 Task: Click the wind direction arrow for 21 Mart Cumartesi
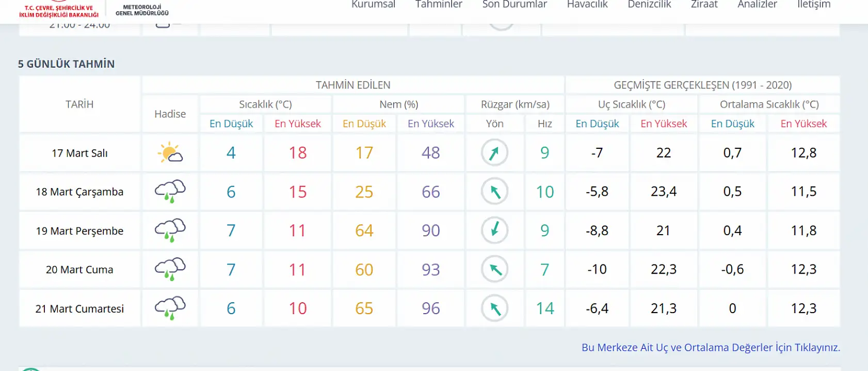(494, 308)
